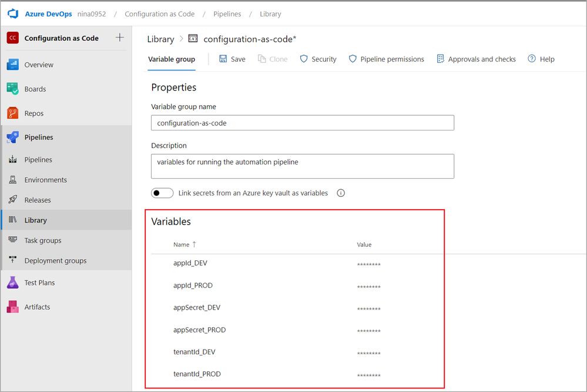Click the CC project avatar
The height and width of the screenshot is (392, 587).
click(13, 38)
